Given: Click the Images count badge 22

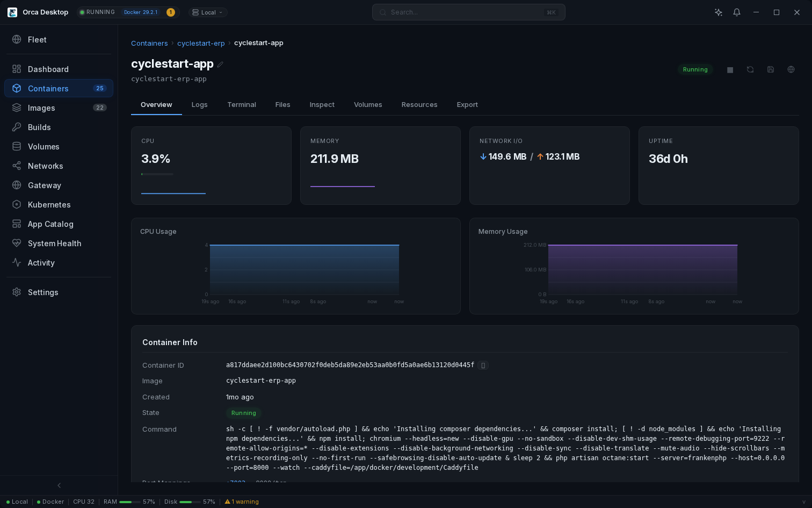Looking at the screenshot, I should point(100,108).
